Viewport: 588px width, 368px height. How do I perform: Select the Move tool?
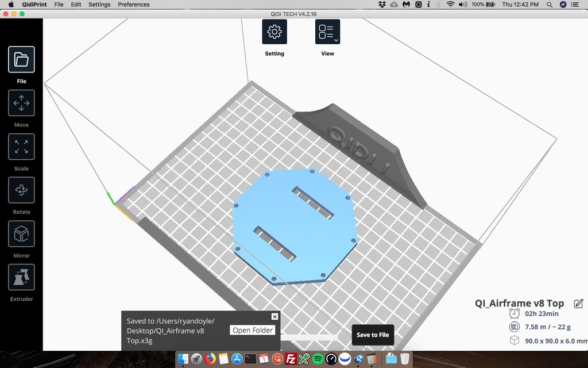(21, 103)
